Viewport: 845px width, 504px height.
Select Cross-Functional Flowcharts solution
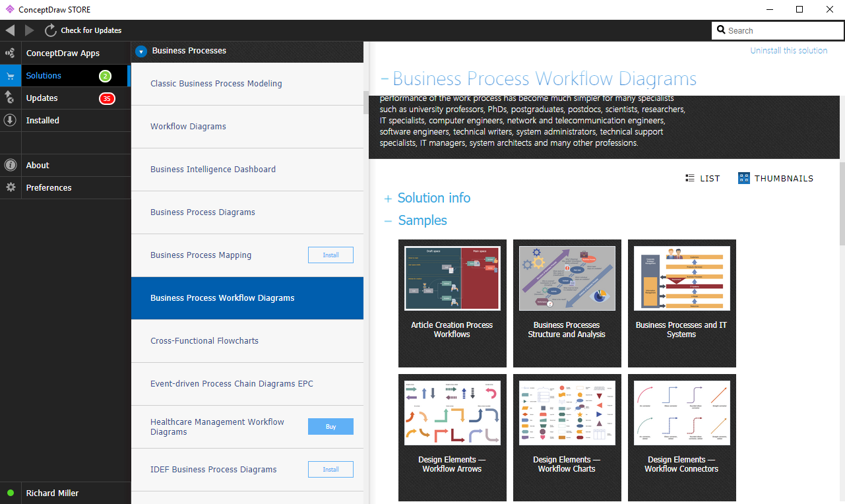[x=247, y=341]
